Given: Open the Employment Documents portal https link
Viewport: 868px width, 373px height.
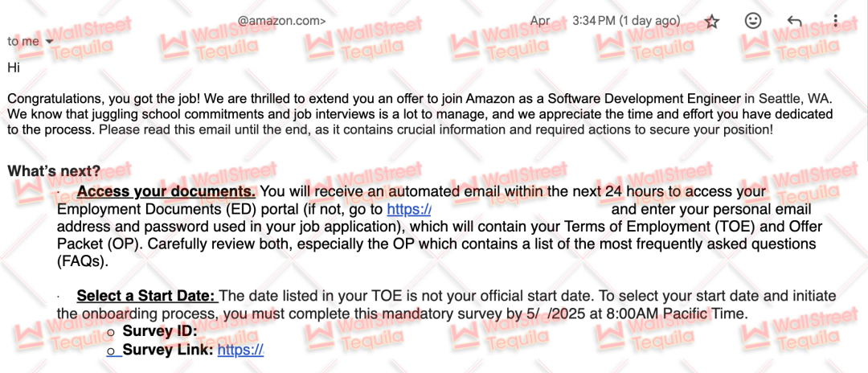Looking at the screenshot, I should pos(408,210).
